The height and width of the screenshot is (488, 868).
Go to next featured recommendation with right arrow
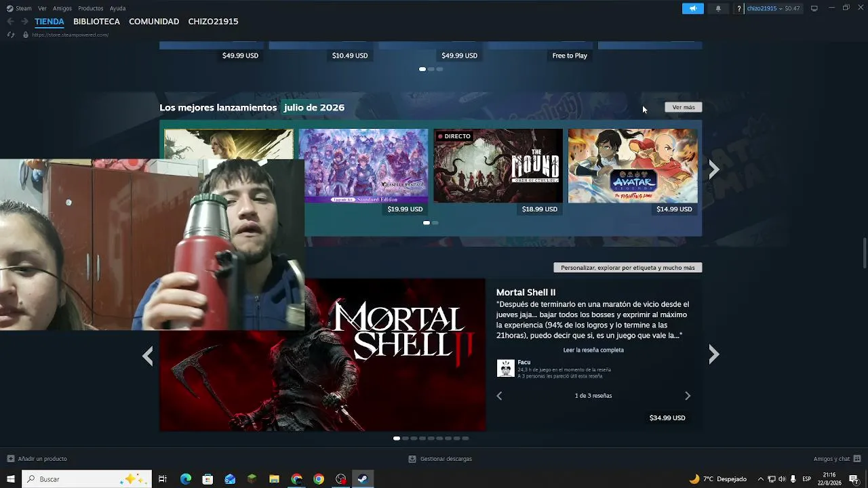point(713,354)
